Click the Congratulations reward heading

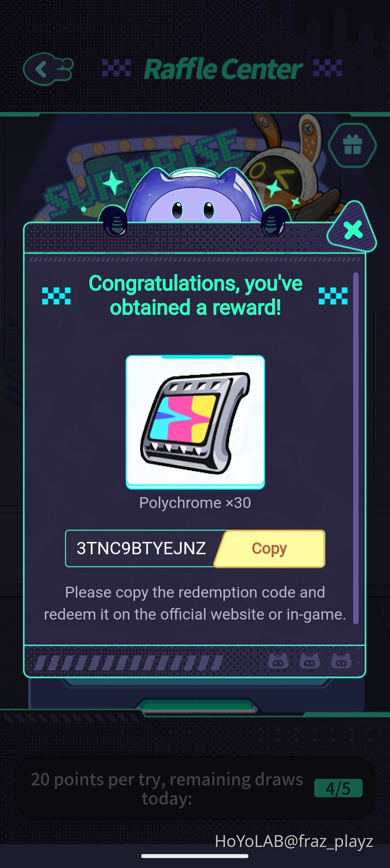(195, 295)
